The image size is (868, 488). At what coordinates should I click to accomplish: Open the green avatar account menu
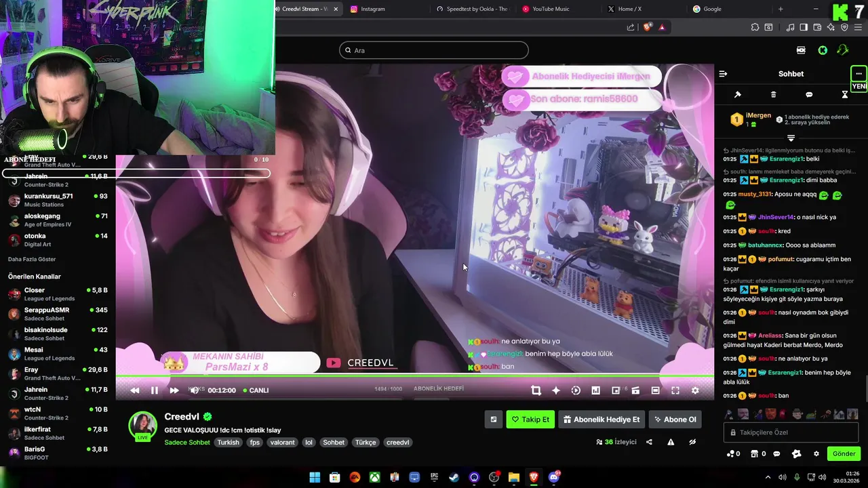coord(843,50)
